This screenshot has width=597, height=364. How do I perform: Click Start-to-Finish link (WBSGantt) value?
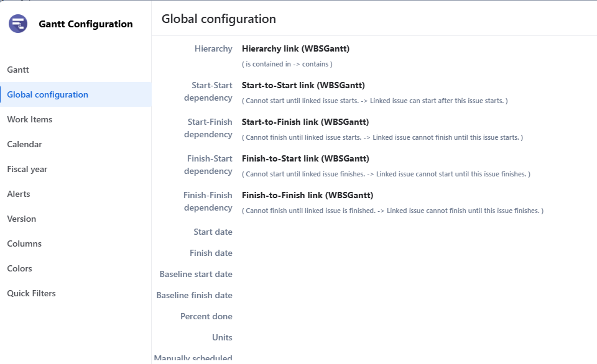pos(305,122)
